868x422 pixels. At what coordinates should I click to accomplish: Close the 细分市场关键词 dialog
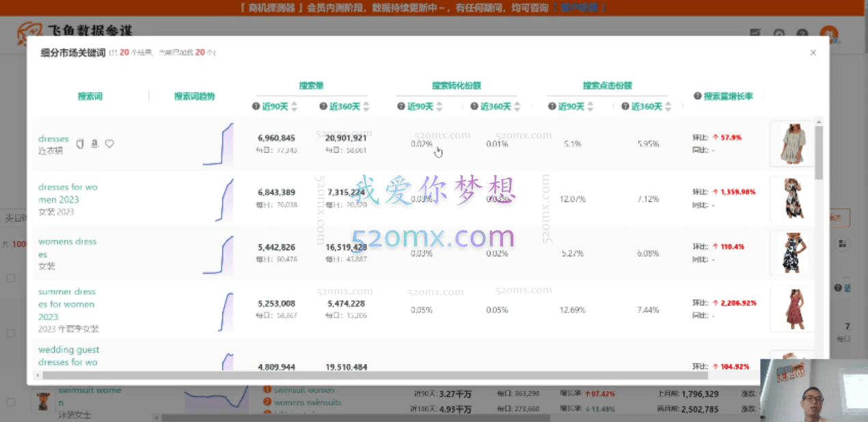pos(813,53)
